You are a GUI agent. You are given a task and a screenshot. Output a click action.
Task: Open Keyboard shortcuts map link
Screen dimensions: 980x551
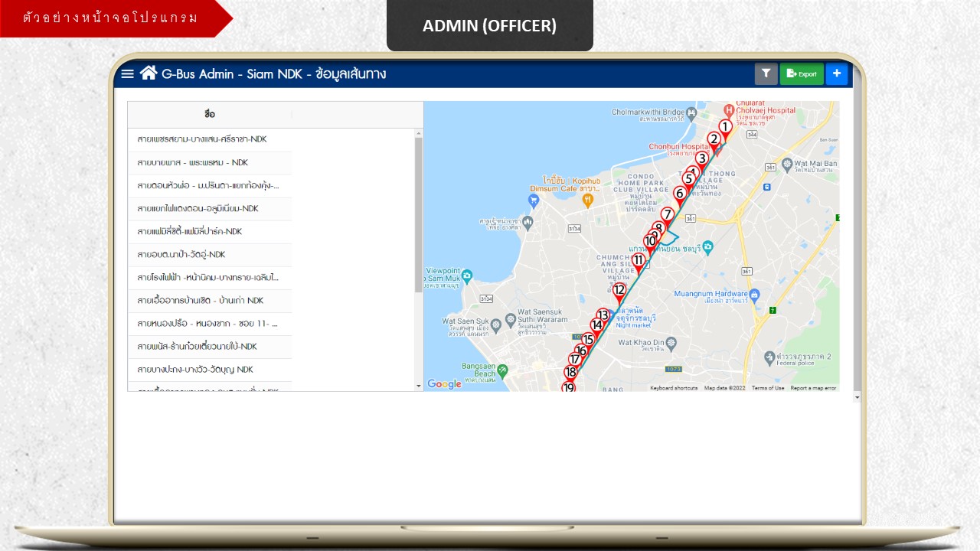coord(674,388)
